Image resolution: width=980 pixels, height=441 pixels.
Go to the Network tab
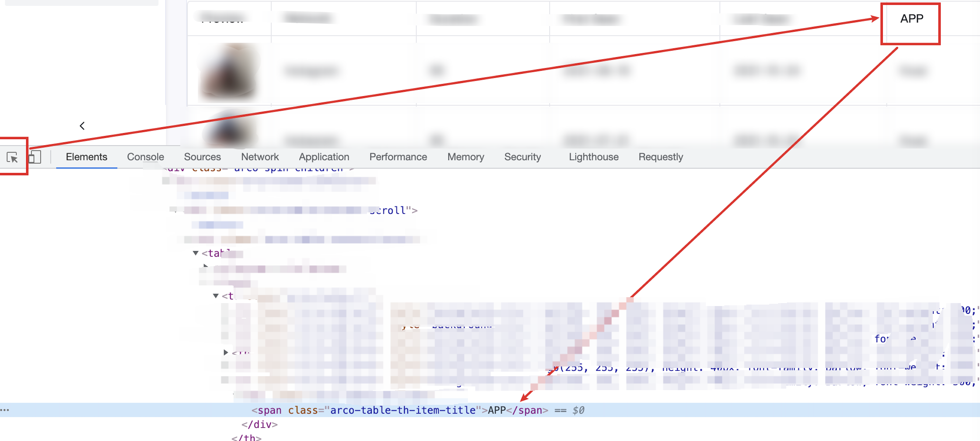260,157
